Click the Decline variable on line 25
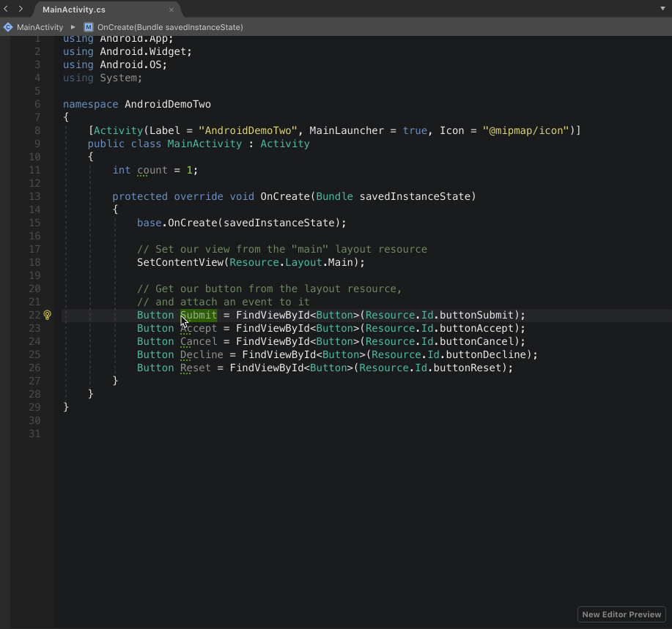The width and height of the screenshot is (672, 629). pyautogui.click(x=202, y=354)
